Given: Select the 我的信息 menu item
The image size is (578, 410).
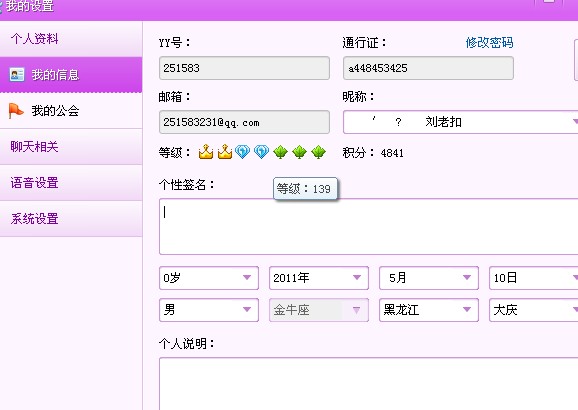Looking at the screenshot, I should click(x=71, y=75).
